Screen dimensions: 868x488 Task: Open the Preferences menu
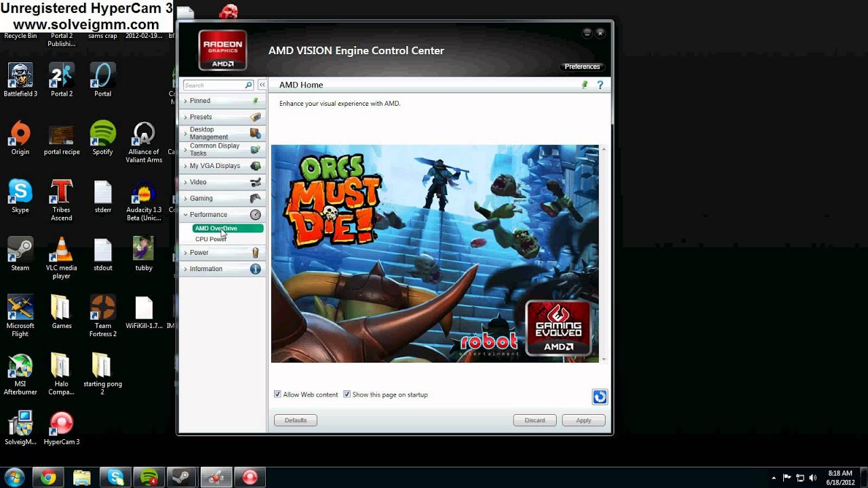point(583,66)
